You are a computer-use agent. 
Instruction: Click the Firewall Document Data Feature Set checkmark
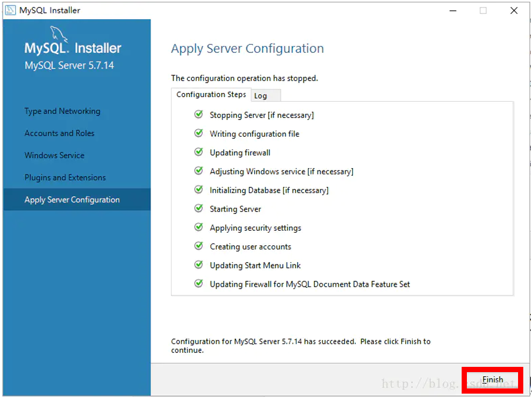pos(198,284)
